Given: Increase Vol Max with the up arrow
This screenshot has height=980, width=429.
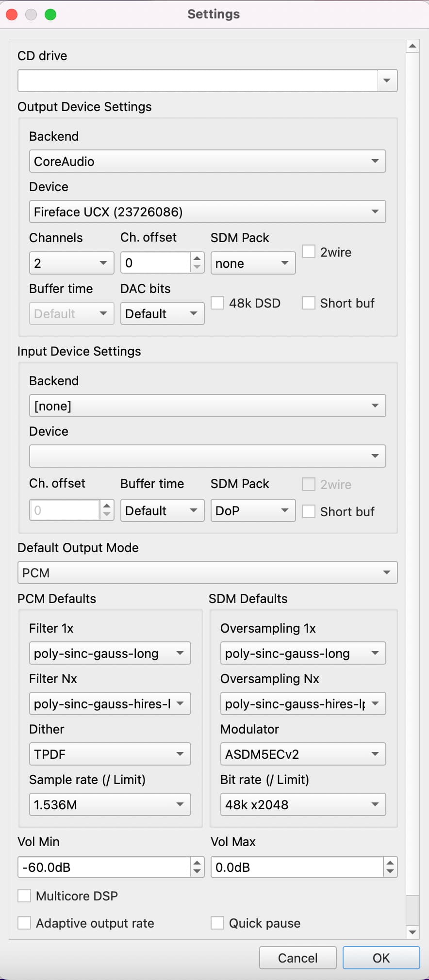Looking at the screenshot, I should (390, 862).
